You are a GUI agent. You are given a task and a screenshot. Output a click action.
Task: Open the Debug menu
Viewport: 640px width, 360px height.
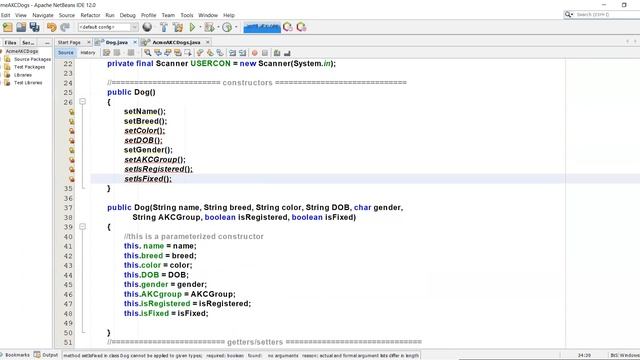point(127,15)
